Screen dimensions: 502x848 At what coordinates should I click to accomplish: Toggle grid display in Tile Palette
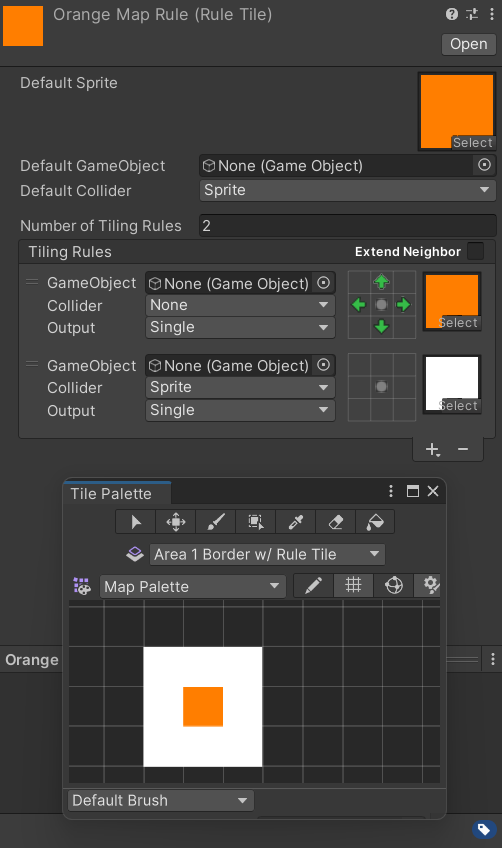(353, 586)
